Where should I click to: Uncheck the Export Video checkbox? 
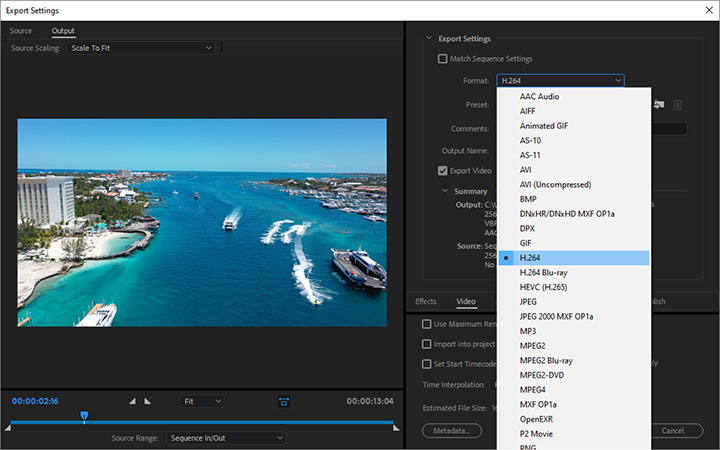point(443,170)
